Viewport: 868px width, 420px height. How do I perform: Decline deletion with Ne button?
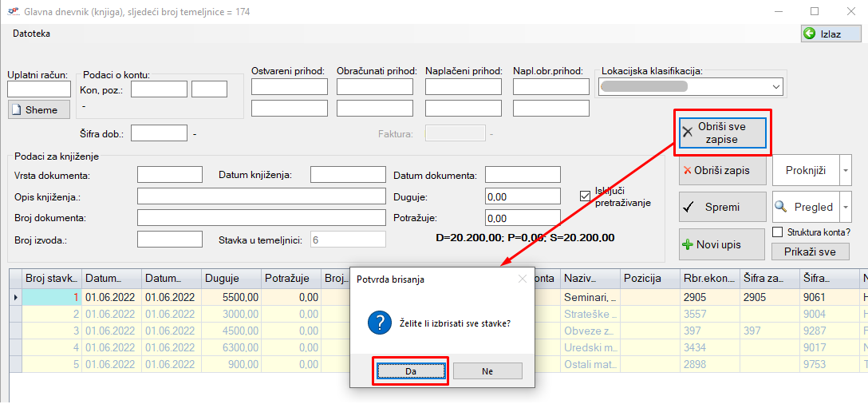[x=487, y=371]
